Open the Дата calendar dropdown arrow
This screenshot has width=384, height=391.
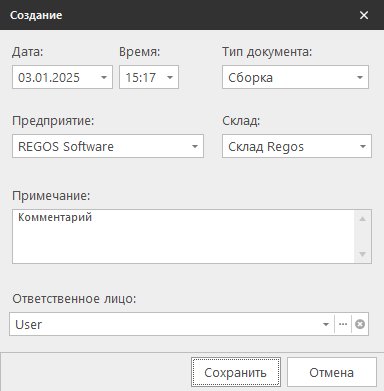pyautogui.click(x=104, y=77)
